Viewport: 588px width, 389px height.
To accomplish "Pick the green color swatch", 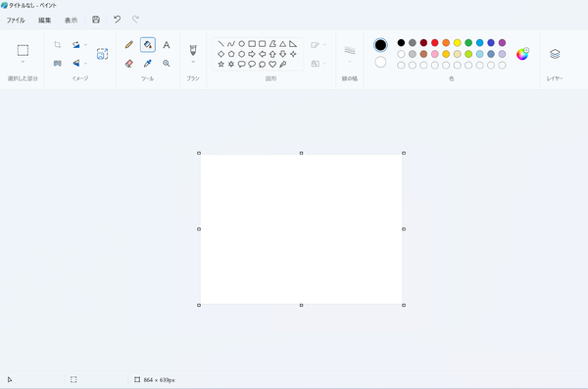I will 468,43.
